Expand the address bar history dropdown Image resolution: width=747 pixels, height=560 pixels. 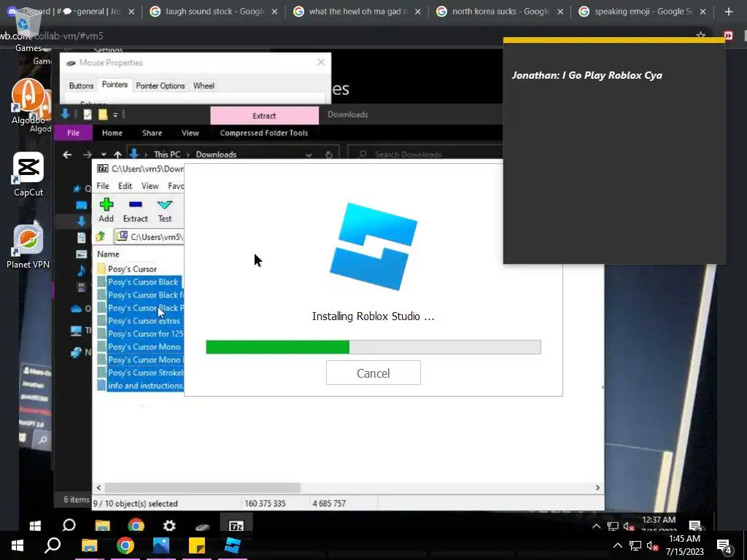(309, 155)
